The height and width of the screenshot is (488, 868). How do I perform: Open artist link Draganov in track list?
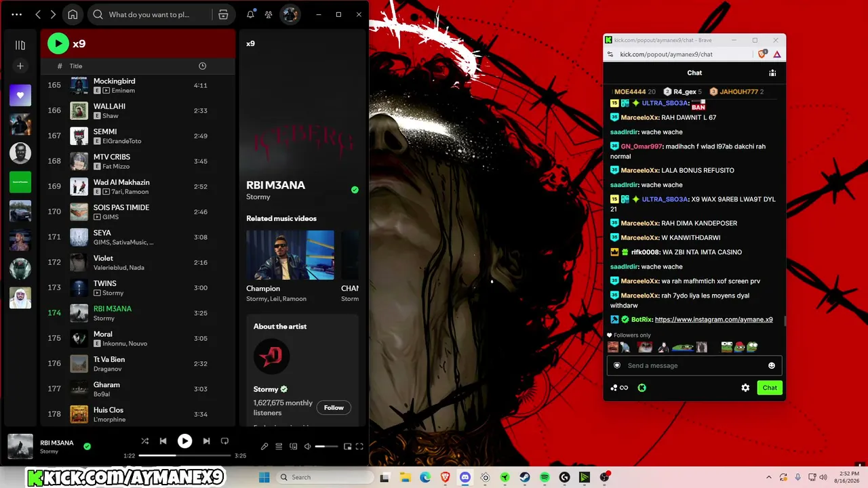tap(108, 369)
